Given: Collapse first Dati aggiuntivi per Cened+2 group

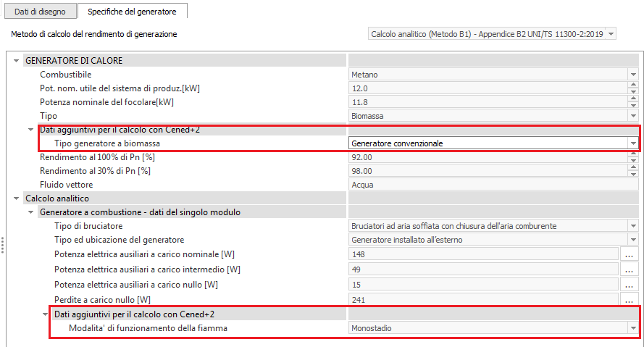Looking at the screenshot, I should (31, 130).
